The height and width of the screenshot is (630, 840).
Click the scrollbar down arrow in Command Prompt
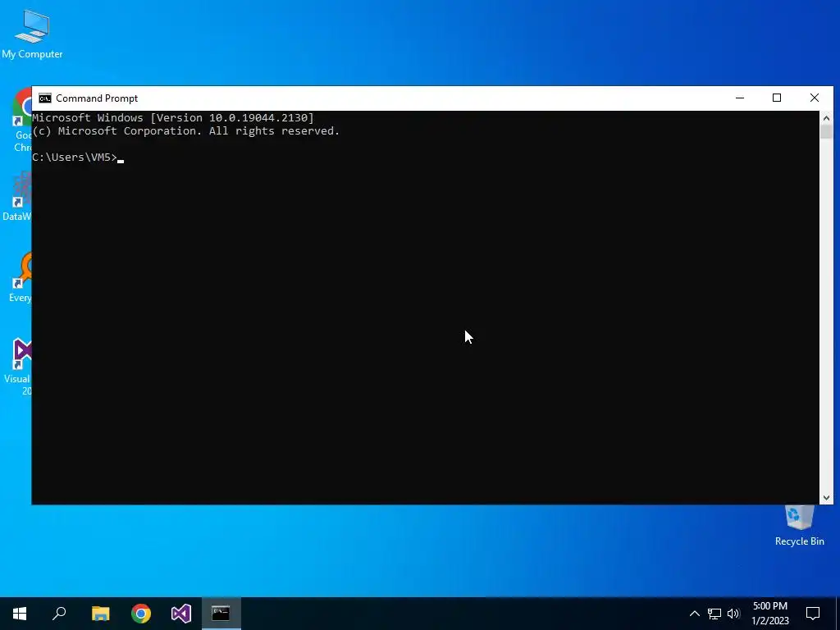coord(826,498)
